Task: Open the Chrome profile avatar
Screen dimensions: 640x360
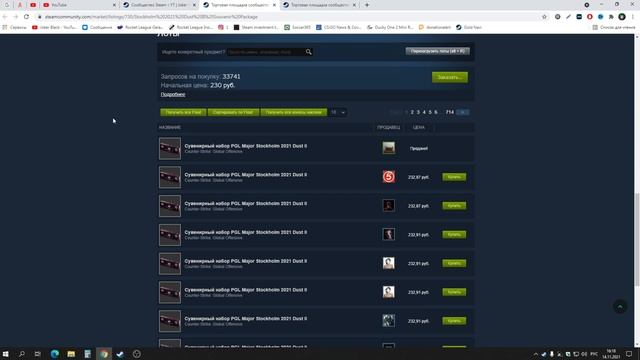Action: (622, 17)
